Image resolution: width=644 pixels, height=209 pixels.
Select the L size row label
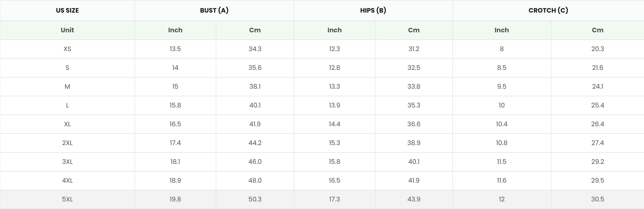[x=67, y=105]
